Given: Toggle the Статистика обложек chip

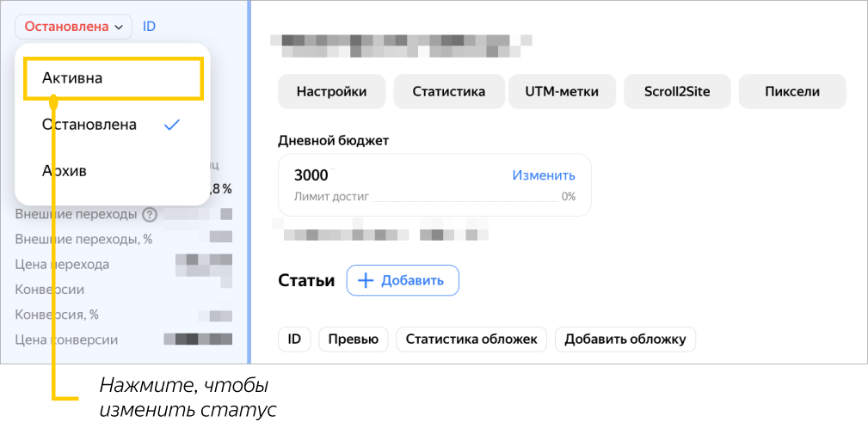Looking at the screenshot, I should 471,339.
